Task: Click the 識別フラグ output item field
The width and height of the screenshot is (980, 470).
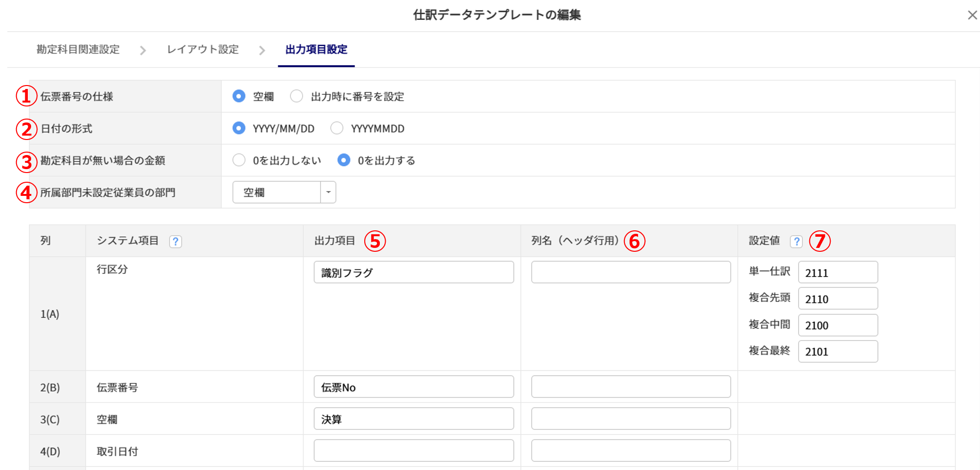Action: coord(413,273)
